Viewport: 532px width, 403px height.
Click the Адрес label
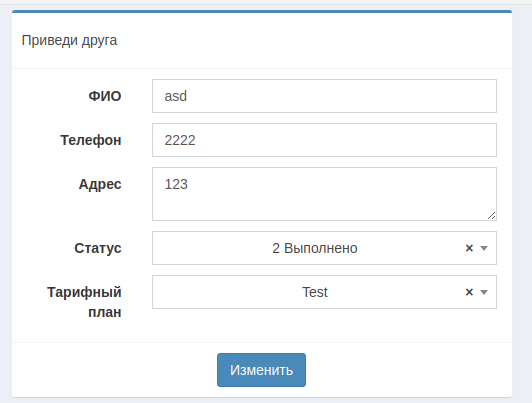click(100, 185)
